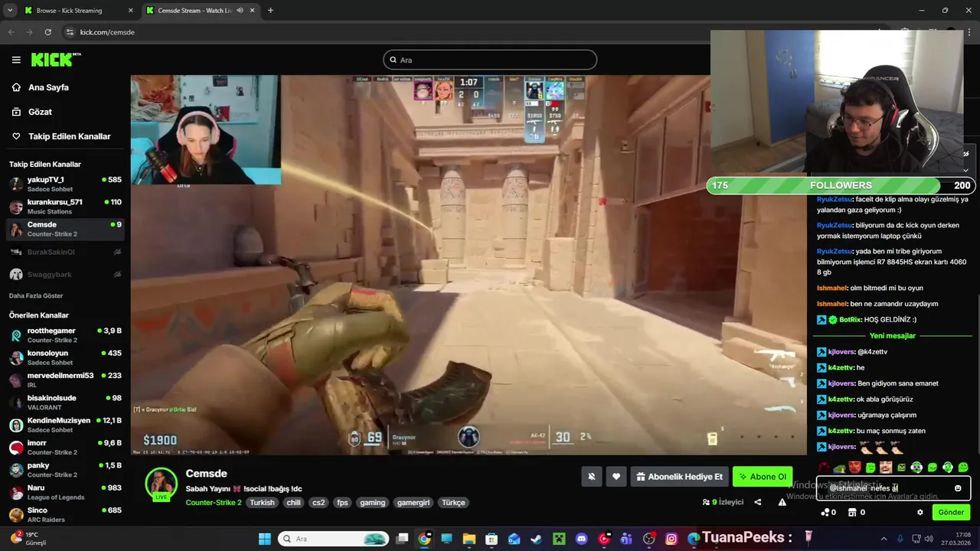This screenshot has height=551, width=980.
Task: Click the Abone Ol subscribe button
Action: [762, 477]
